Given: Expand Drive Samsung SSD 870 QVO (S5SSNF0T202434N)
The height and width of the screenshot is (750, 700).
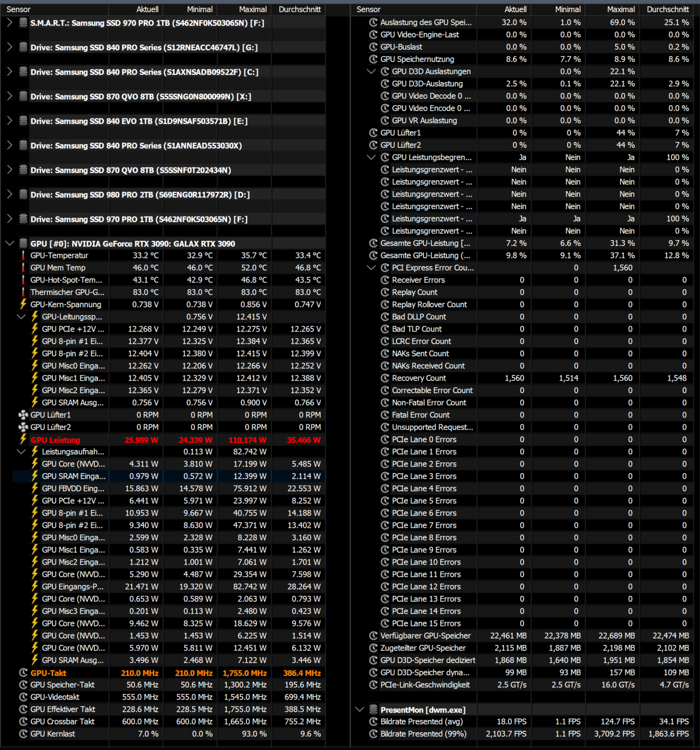Looking at the screenshot, I should 9,170.
